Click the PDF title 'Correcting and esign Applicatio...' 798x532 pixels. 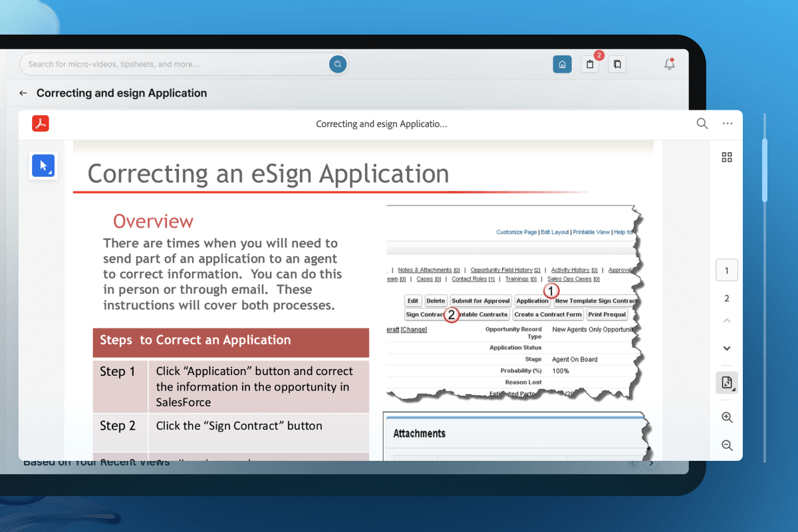pyautogui.click(x=381, y=124)
